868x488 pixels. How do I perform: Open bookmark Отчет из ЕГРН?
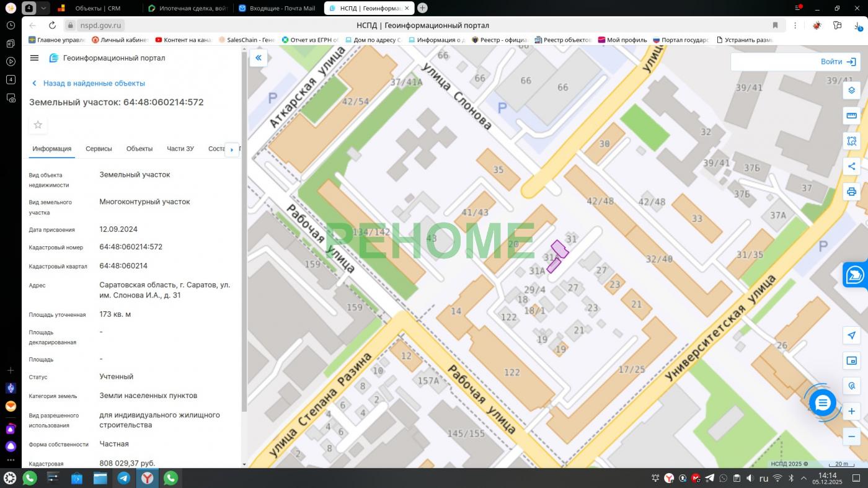click(310, 40)
